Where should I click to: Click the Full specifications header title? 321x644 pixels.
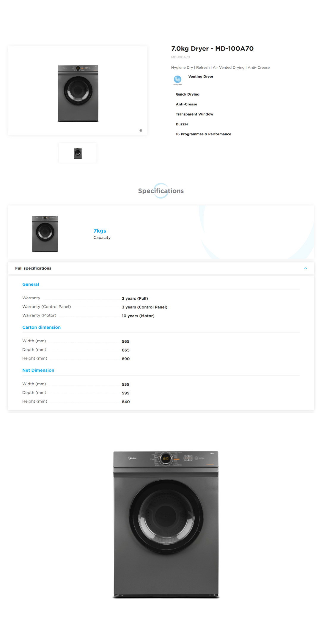33,268
